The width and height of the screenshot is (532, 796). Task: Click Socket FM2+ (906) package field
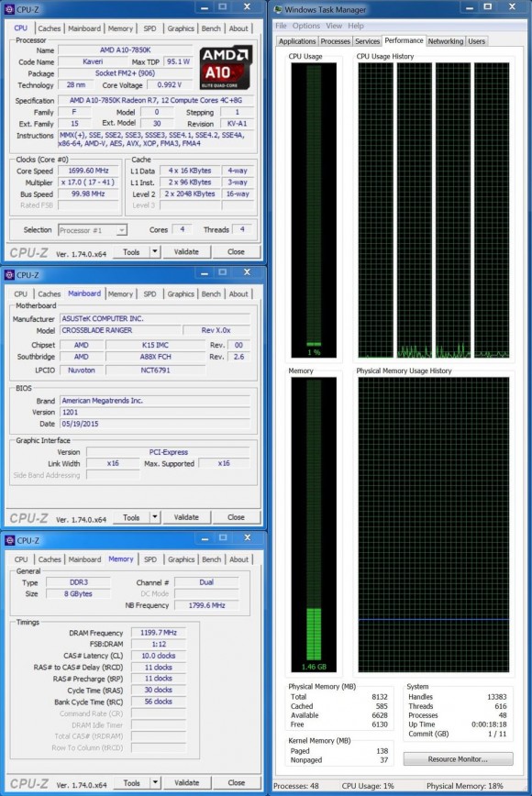tap(125, 73)
